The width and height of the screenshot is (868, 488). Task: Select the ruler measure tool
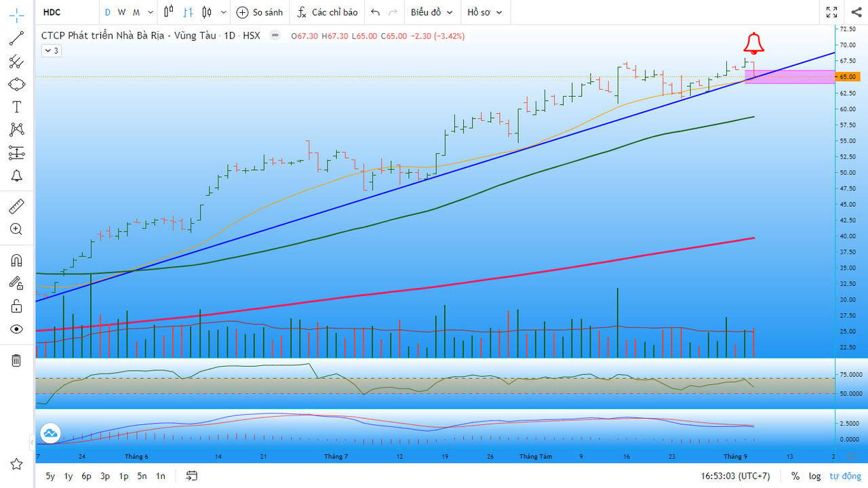pyautogui.click(x=16, y=206)
